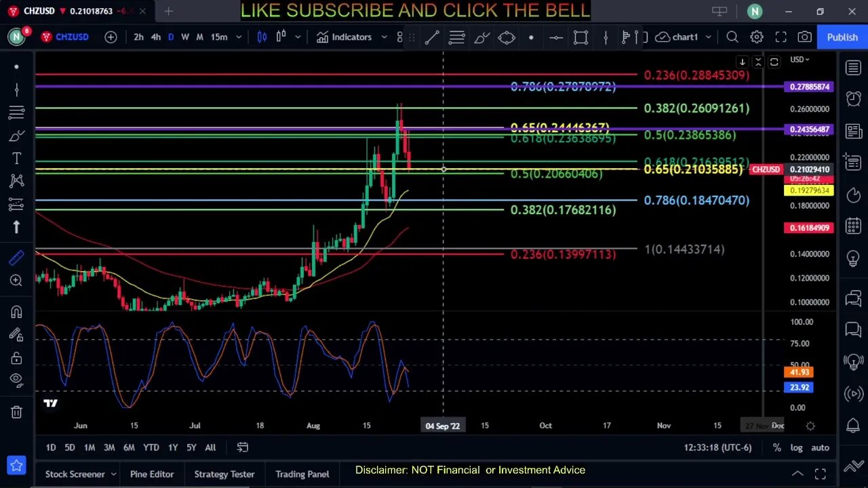Viewport: 868px width, 488px height.
Task: Open the arrow up marker tool
Action: point(16,227)
